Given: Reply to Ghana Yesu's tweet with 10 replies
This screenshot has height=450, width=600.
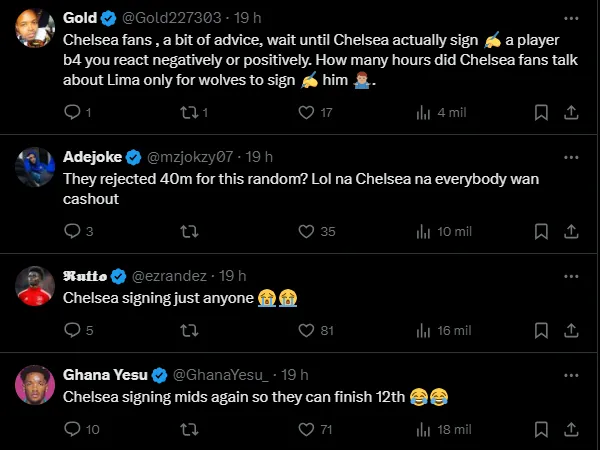Looking at the screenshot, I should pyautogui.click(x=71, y=429).
